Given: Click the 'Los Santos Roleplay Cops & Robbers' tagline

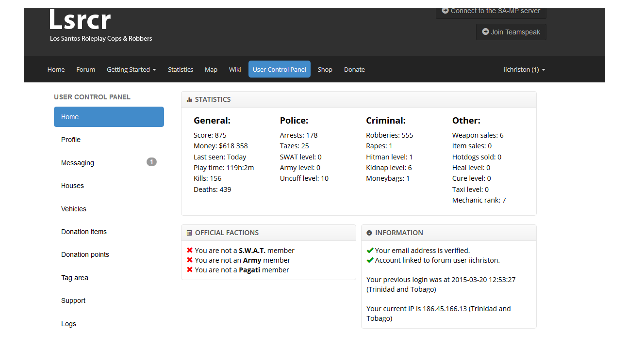Looking at the screenshot, I should click(x=101, y=39).
